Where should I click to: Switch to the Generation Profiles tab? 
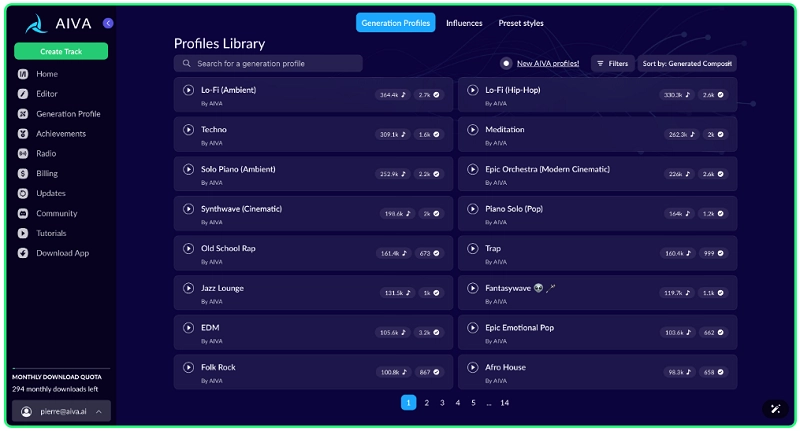click(395, 23)
